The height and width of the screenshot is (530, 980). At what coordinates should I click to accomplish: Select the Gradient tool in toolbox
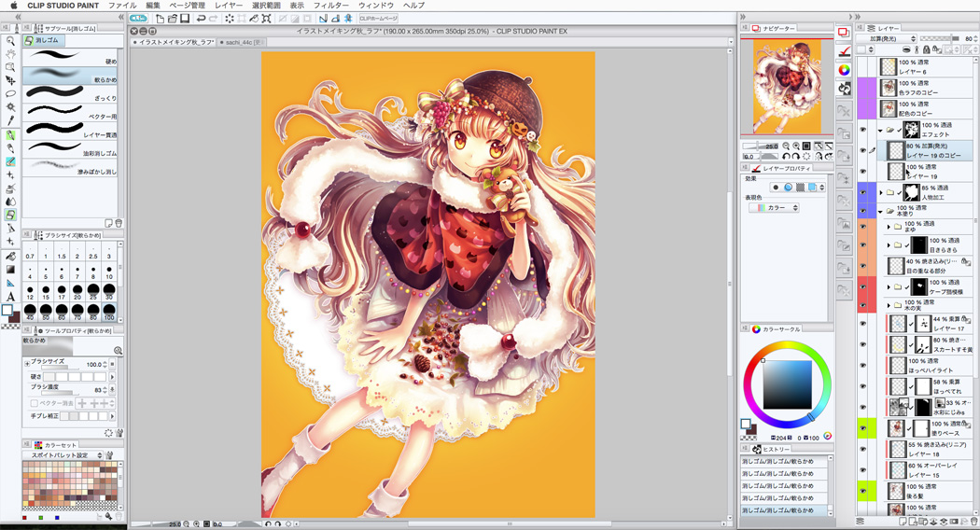pos(10,270)
